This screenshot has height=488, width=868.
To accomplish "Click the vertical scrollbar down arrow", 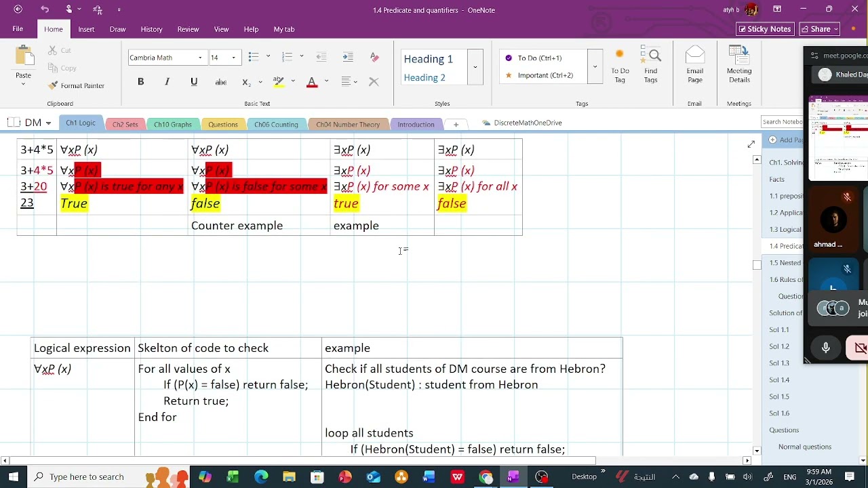I will [x=757, y=451].
